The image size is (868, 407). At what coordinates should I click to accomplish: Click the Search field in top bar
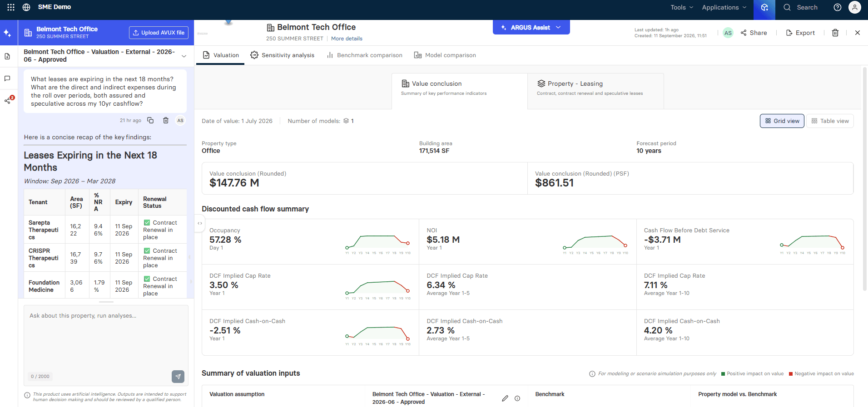pyautogui.click(x=801, y=7)
